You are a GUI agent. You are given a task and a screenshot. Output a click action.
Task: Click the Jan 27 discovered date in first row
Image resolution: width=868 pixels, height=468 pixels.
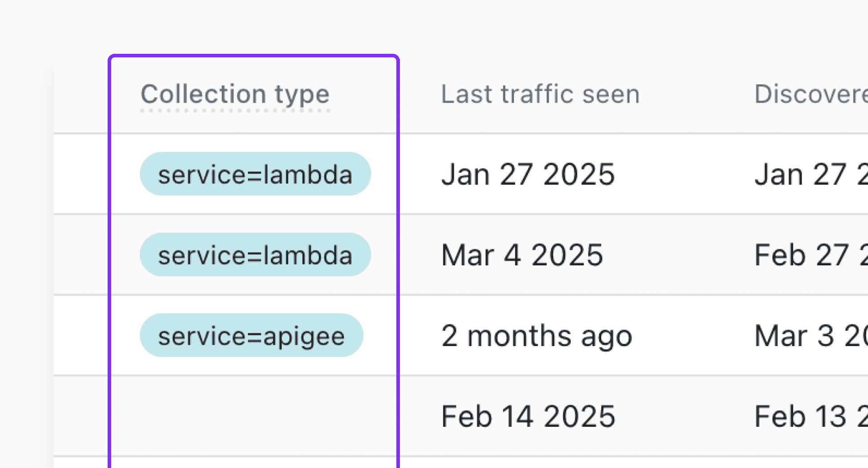click(811, 174)
